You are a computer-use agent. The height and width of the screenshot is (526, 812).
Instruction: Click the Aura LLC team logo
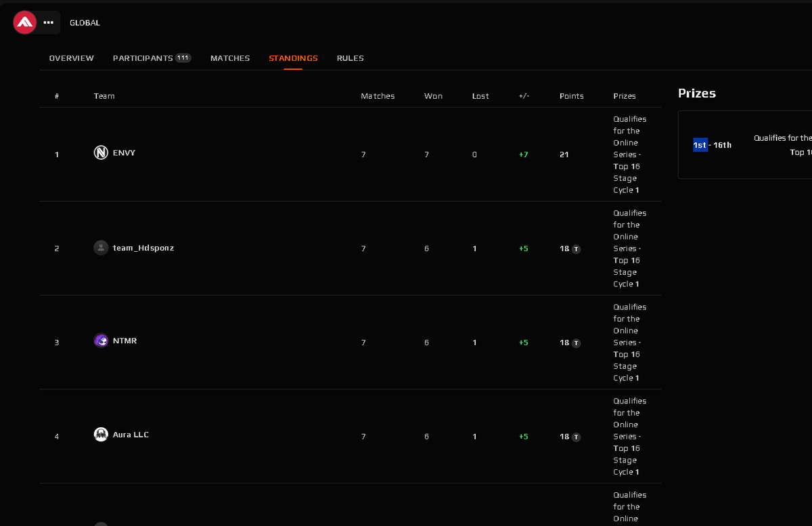(101, 435)
